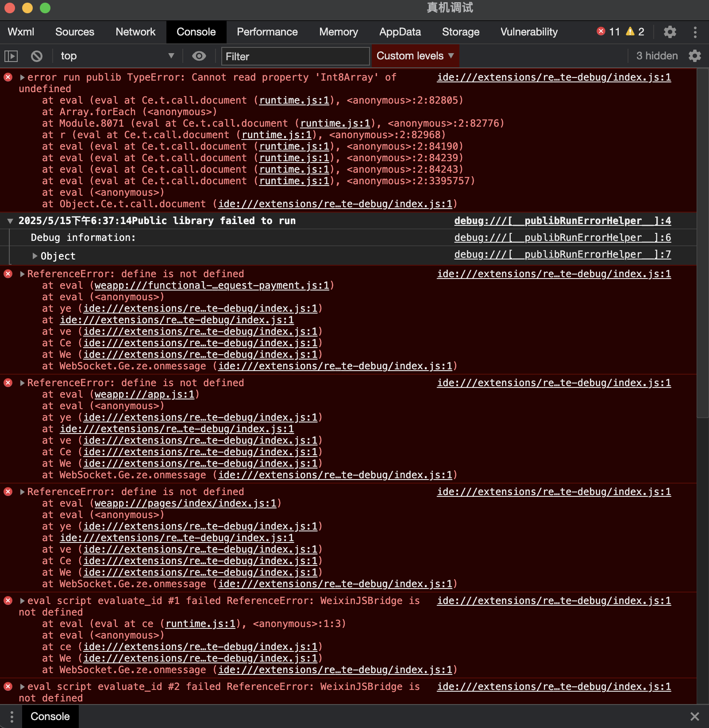The height and width of the screenshot is (728, 709).
Task: Switch to the Sources tab
Action: point(75,32)
